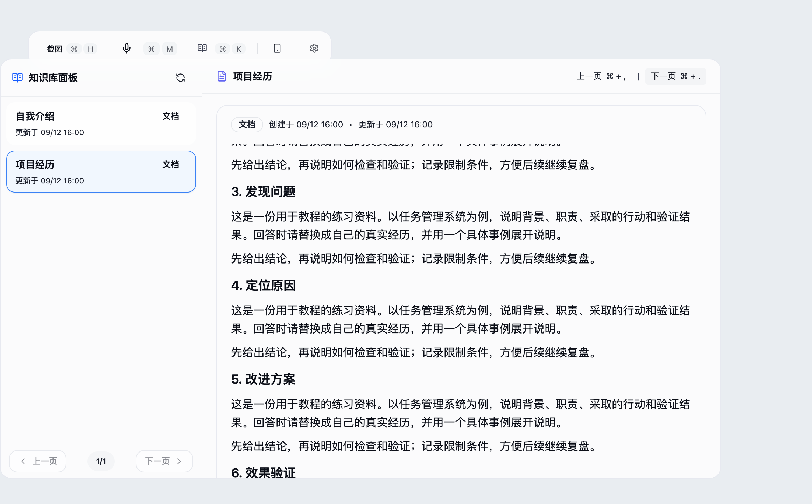Click the 文档 label on 项目经历 card
This screenshot has height=504, width=812.
click(171, 164)
